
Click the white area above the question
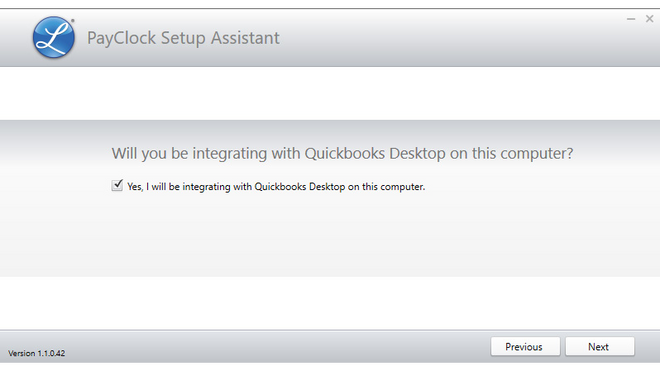(x=330, y=93)
